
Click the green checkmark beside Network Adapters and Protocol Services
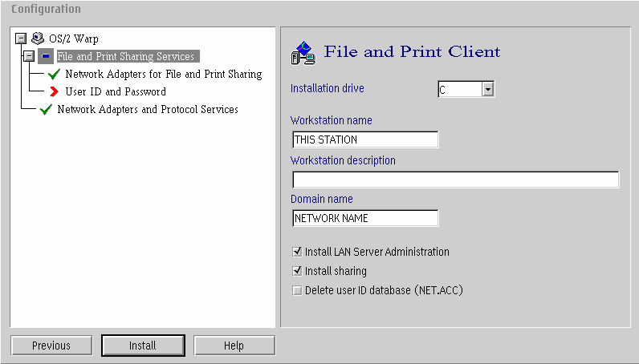tap(46, 109)
